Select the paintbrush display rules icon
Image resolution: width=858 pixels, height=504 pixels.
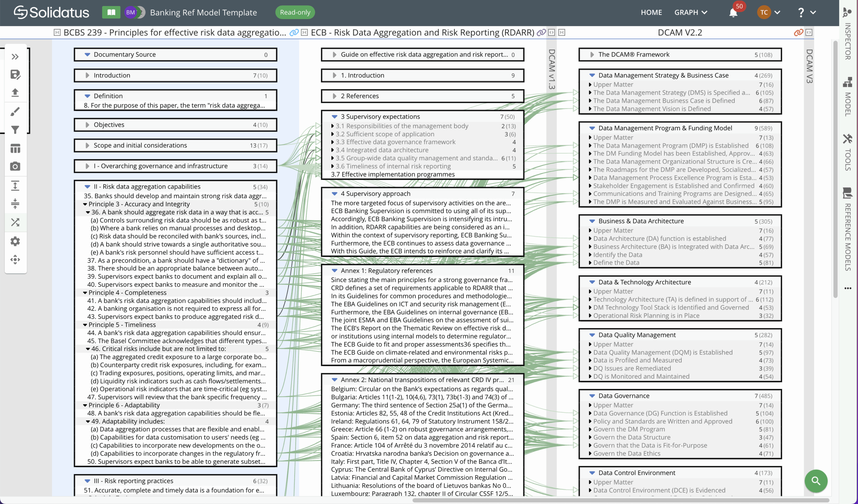(15, 111)
